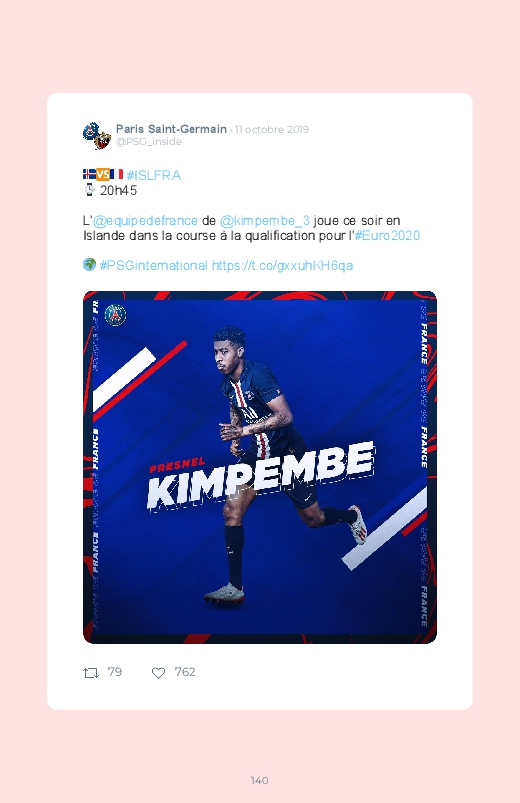Open the #PSGinternational hashtag
Viewport: 520px width, 803px height.
tap(153, 265)
